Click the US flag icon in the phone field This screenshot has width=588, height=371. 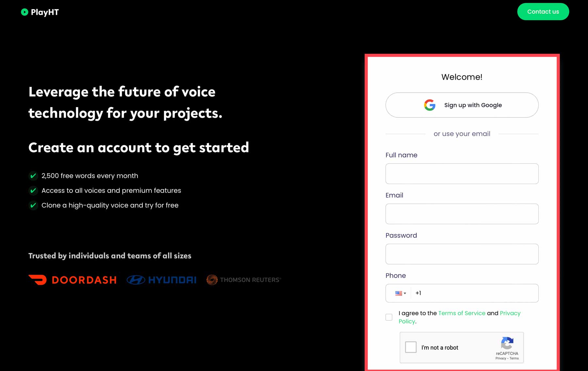pyautogui.click(x=398, y=293)
